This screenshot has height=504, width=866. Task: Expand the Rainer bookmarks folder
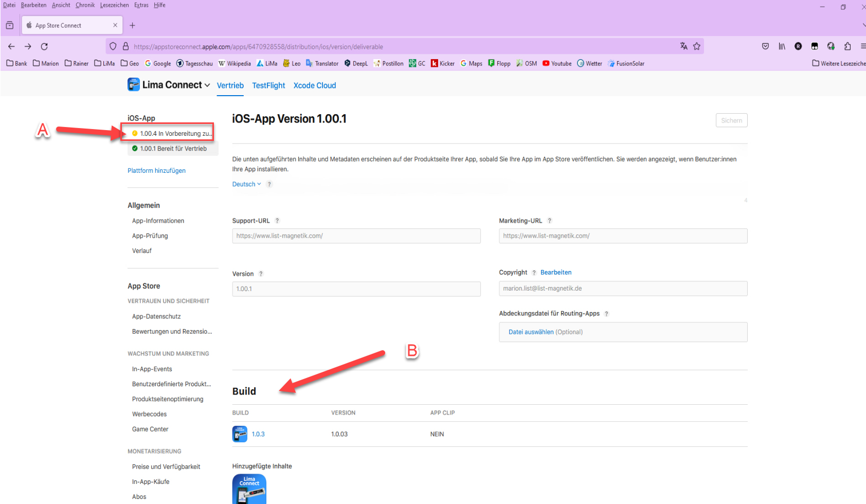click(77, 63)
